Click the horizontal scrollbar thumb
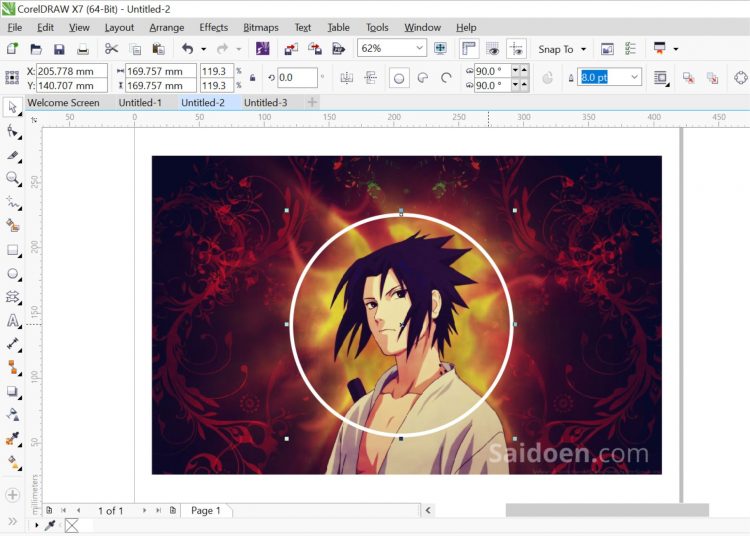Viewport: 750px width, 536px height. [607, 511]
